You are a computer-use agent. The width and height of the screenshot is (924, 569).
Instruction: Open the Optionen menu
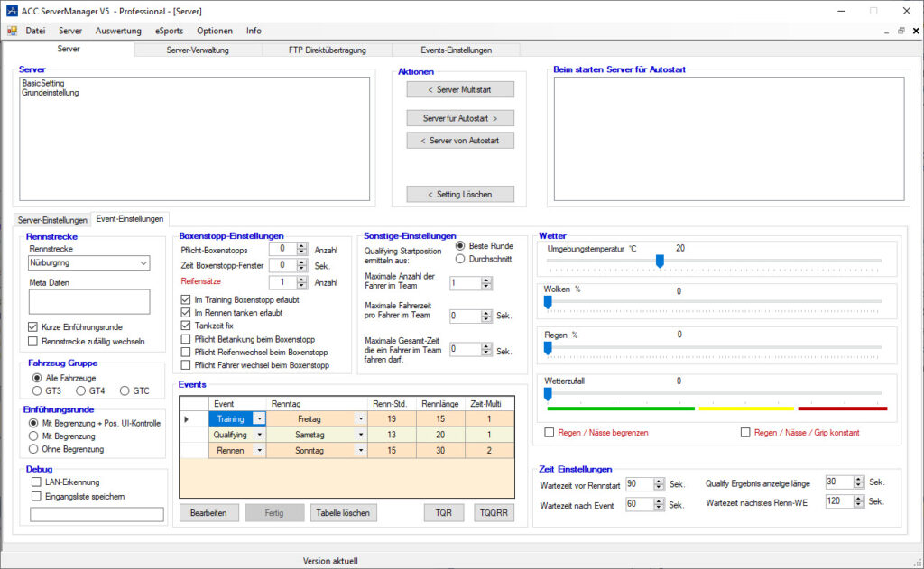click(215, 31)
